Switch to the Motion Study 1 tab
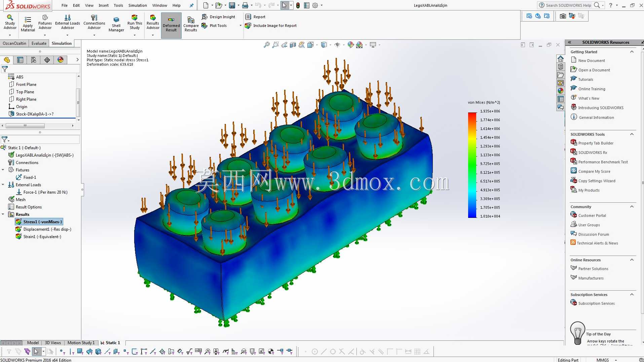Screen dimensions: 644x362 coord(81,343)
